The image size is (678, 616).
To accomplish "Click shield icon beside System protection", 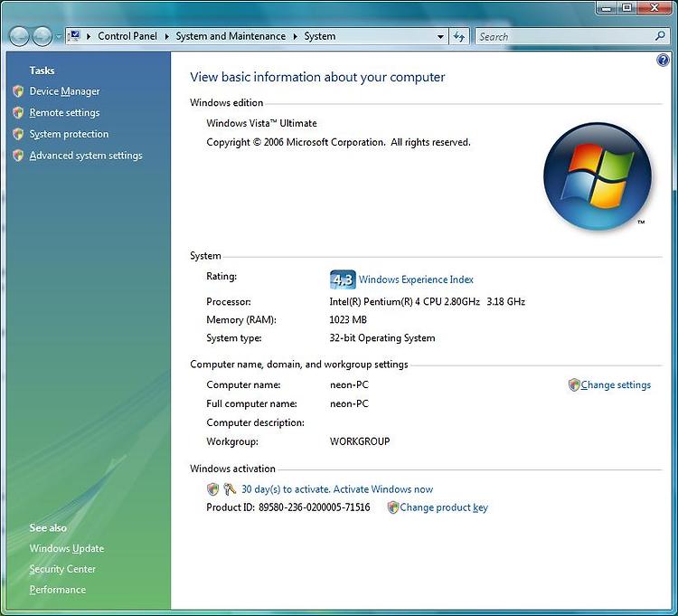I will (18, 134).
